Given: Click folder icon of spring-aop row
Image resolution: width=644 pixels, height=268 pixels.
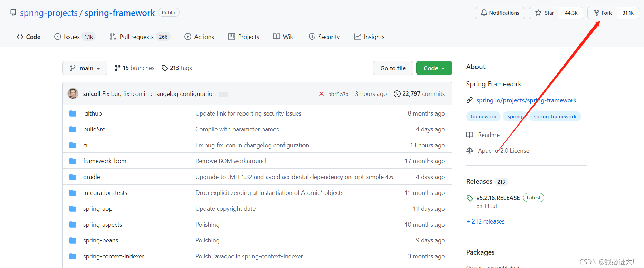Looking at the screenshot, I should 73,209.
